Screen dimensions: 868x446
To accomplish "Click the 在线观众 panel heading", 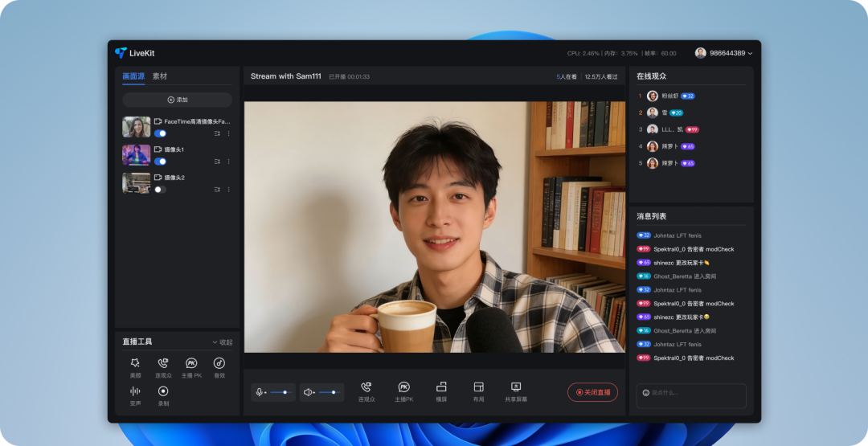I will [652, 76].
